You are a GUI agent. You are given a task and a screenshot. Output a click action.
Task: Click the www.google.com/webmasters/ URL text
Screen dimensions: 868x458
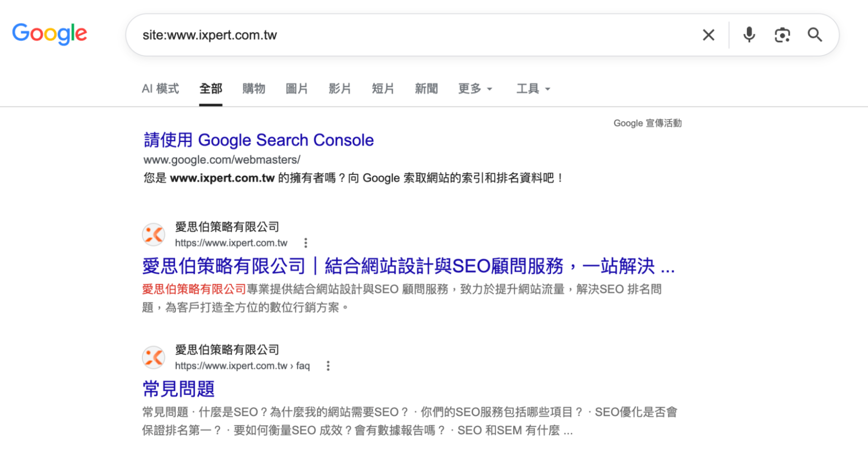pyautogui.click(x=222, y=160)
